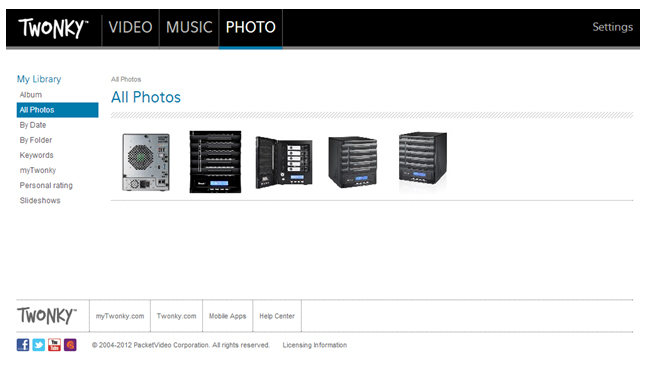Switch to the MUSIC tab
The image size is (647, 370).
[189, 28]
